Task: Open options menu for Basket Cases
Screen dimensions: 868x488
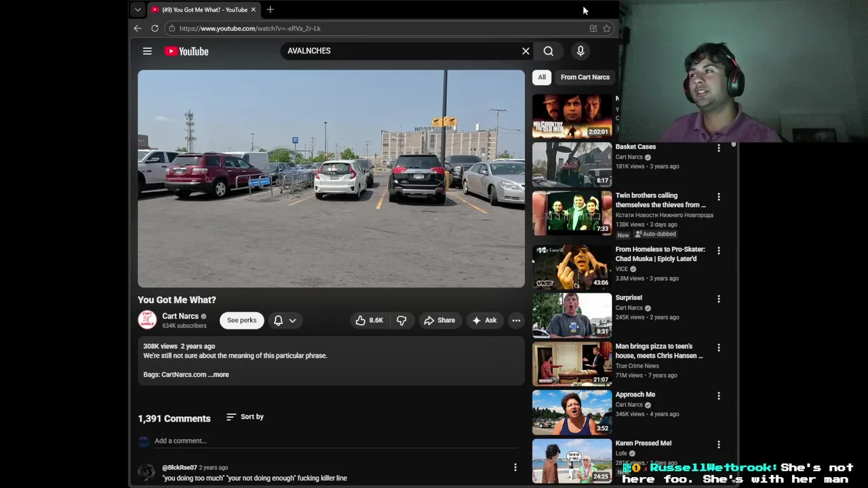Action: pyautogui.click(x=719, y=148)
